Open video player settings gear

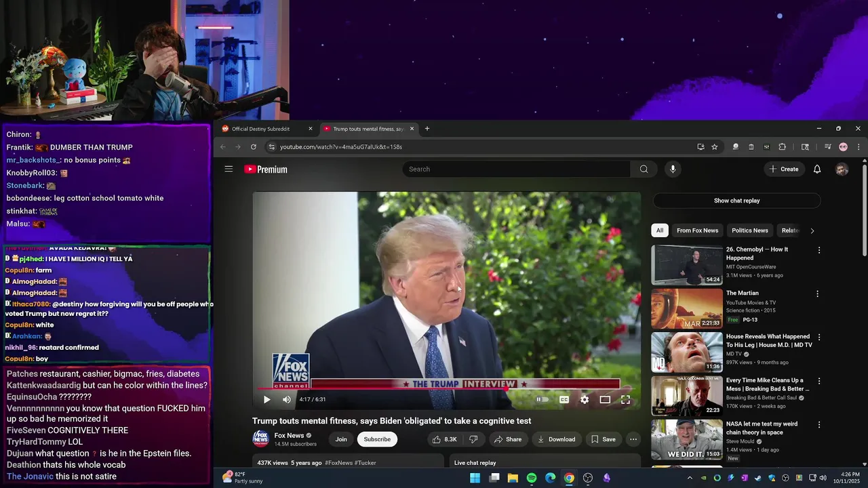click(585, 400)
